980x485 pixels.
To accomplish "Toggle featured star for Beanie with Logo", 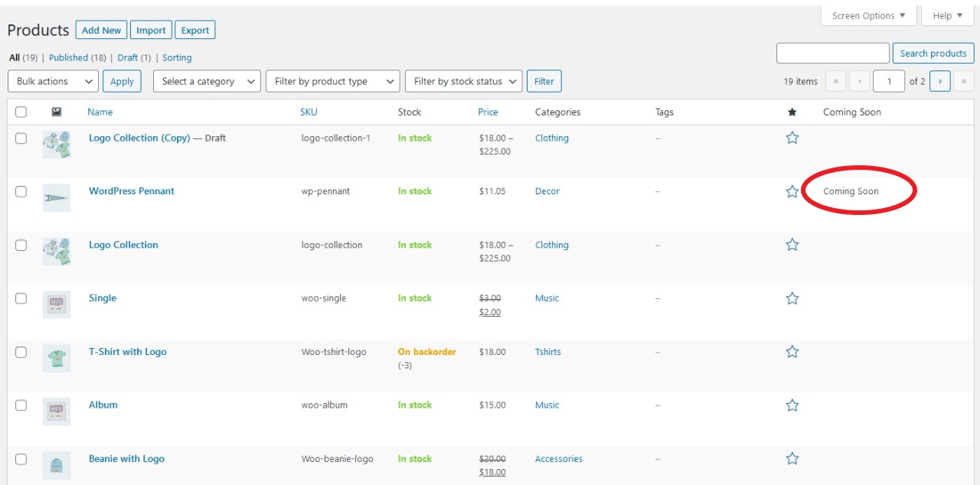I will [x=792, y=459].
